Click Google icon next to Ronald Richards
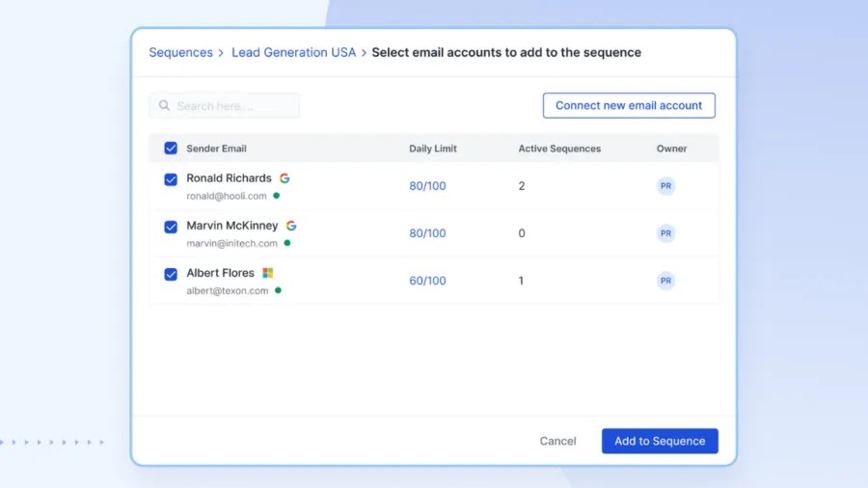The width and height of the screenshot is (868, 488). point(285,178)
